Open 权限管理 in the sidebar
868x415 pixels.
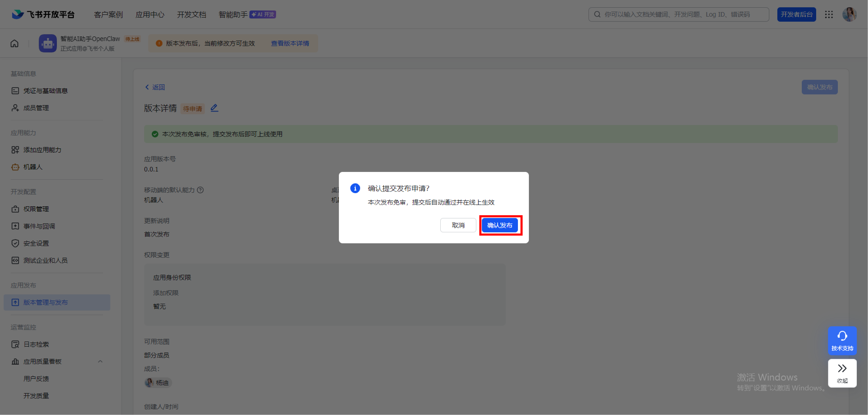pyautogui.click(x=36, y=209)
